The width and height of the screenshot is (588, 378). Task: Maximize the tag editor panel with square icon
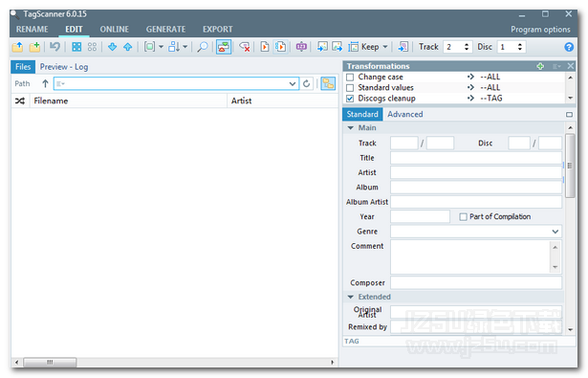pyautogui.click(x=569, y=114)
